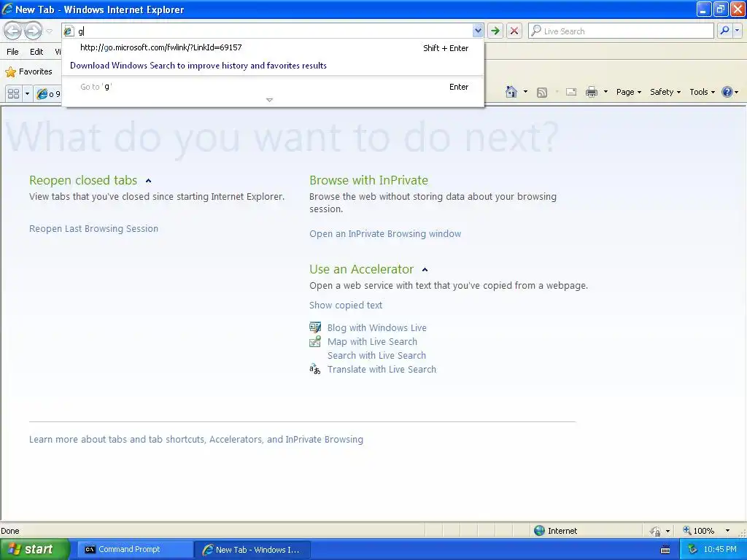The width and height of the screenshot is (747, 560).
Task: Open the Edit menu
Action: click(x=36, y=52)
